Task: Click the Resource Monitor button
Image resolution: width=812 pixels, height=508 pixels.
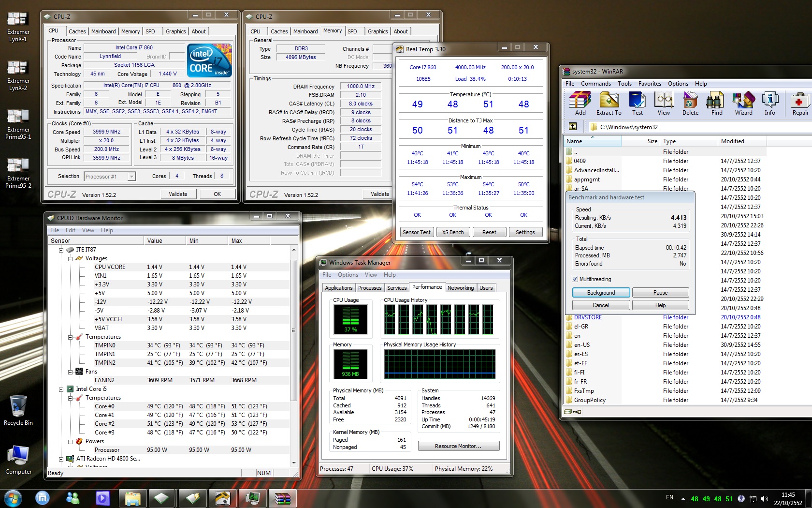Action: click(x=458, y=446)
